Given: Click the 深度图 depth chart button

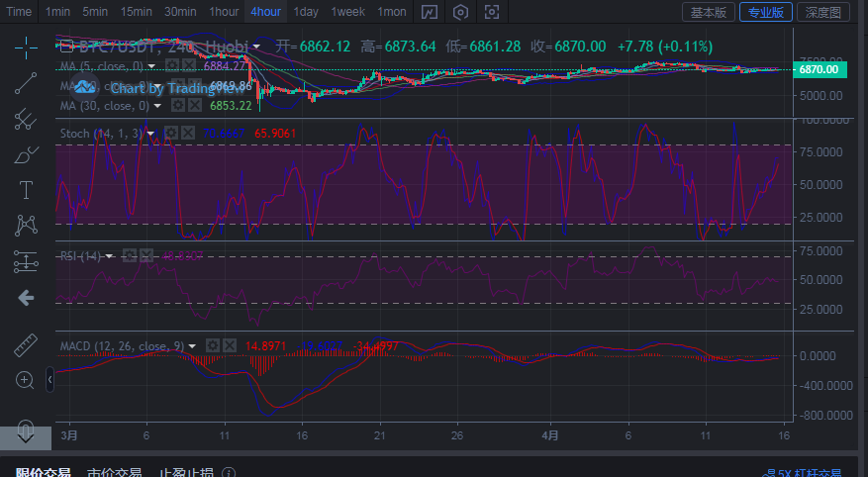Looking at the screenshot, I should point(823,12).
